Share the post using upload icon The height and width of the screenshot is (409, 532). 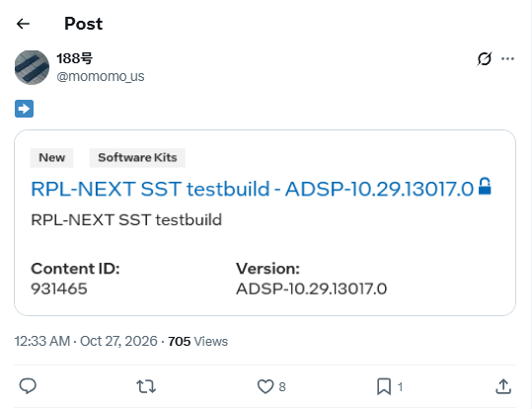click(x=503, y=386)
